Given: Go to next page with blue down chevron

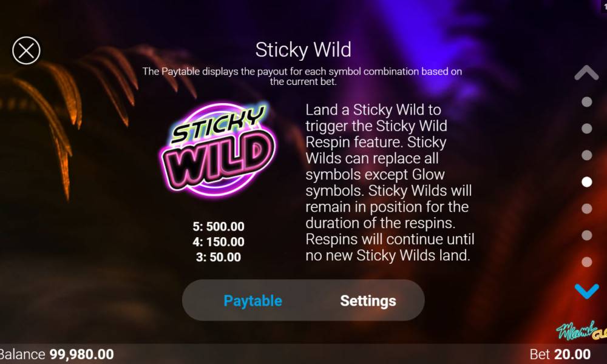Looking at the screenshot, I should (586, 291).
